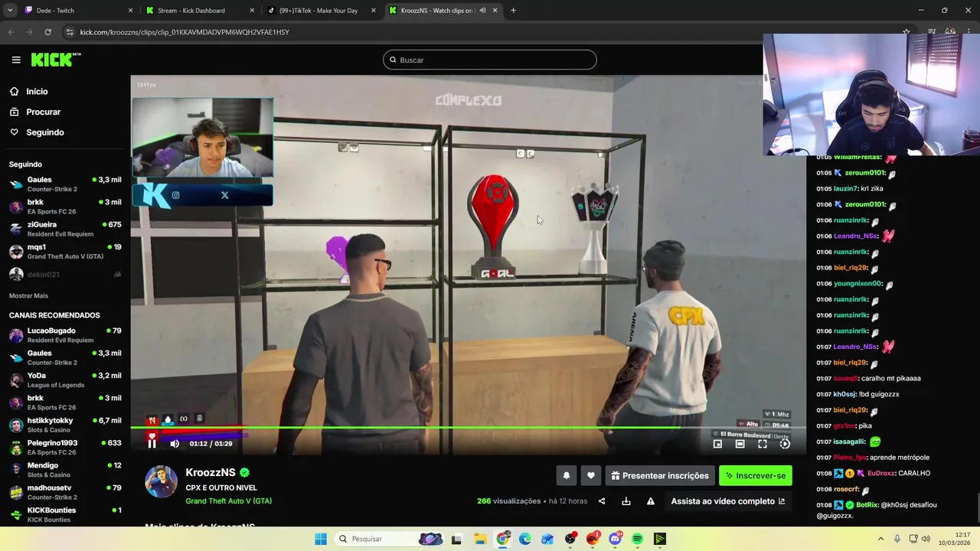Mute the clip volume
980x551 pixels.
point(175,443)
